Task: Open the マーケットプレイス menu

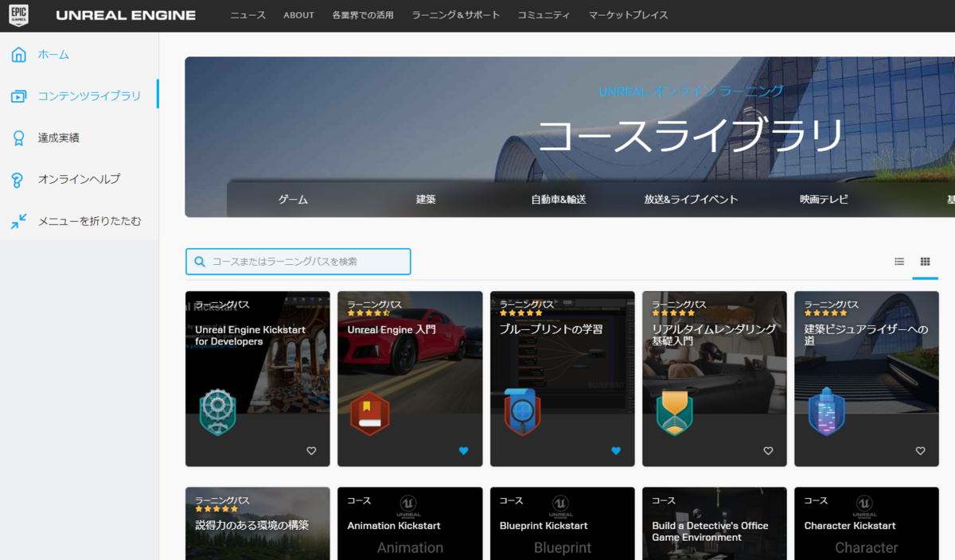Action: click(629, 15)
